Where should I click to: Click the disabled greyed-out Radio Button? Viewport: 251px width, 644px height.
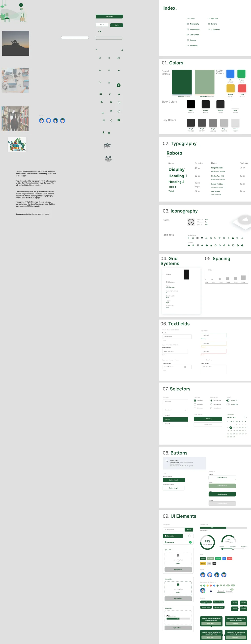(x=211, y=408)
